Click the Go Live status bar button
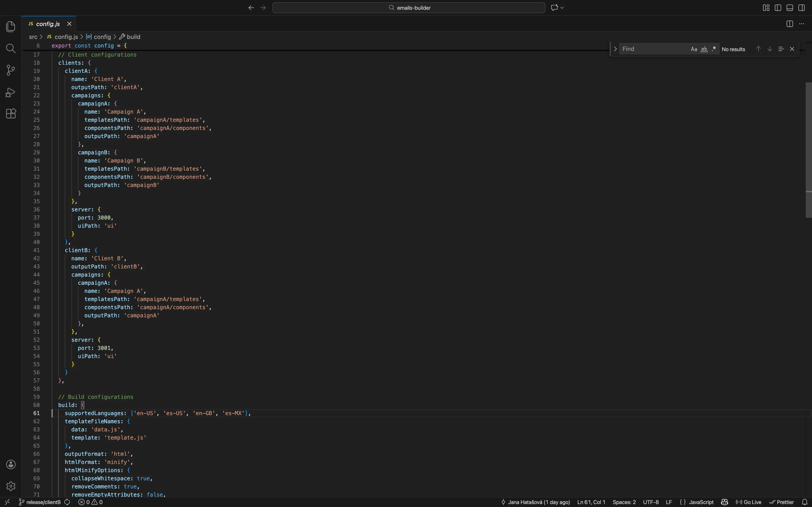 pos(749,502)
